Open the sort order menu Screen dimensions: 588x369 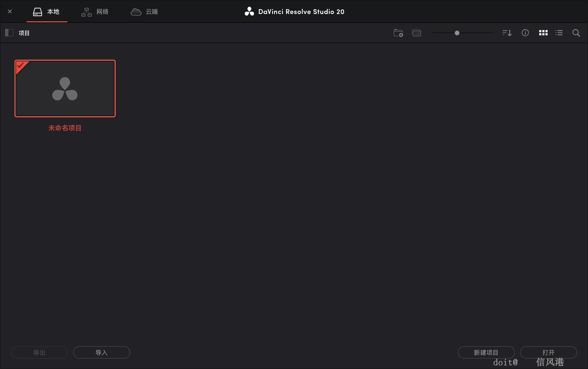[507, 33]
